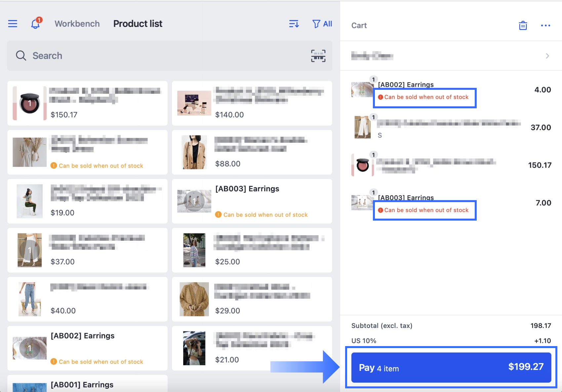Click the Cart heading
562x392 pixels.
tap(359, 25)
